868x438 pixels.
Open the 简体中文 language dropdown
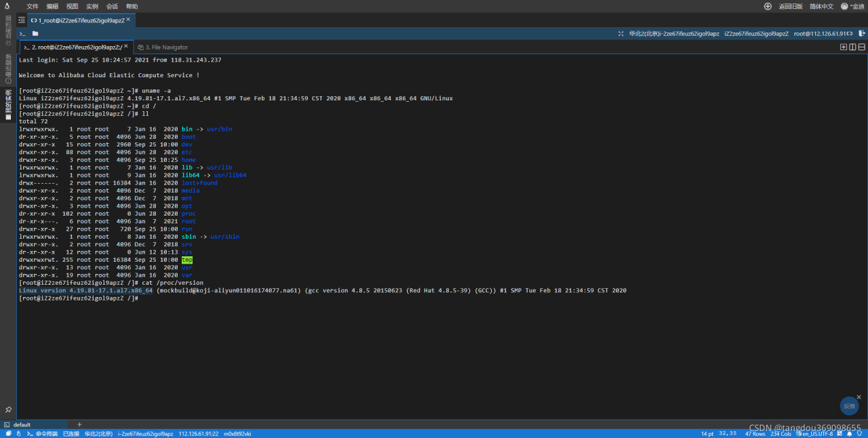(x=821, y=6)
